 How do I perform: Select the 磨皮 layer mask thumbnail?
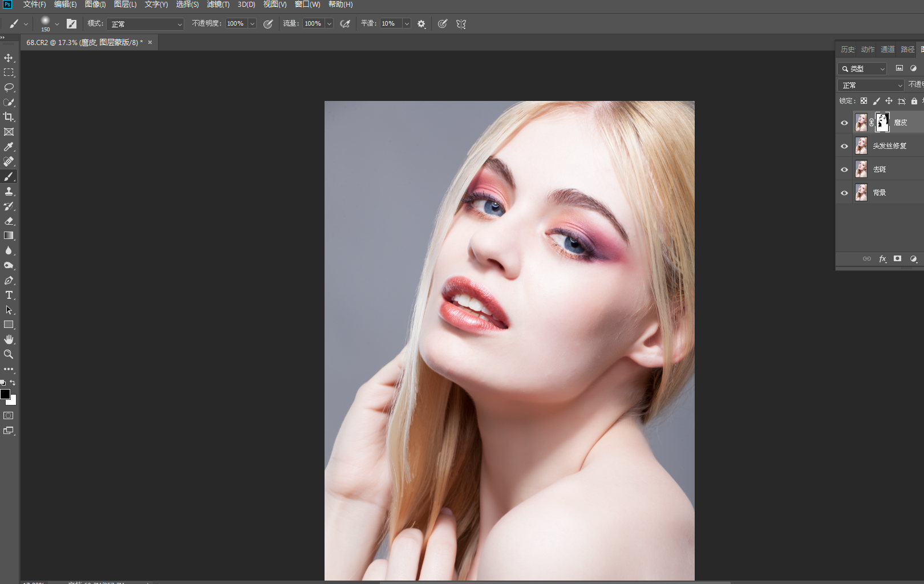pos(882,122)
